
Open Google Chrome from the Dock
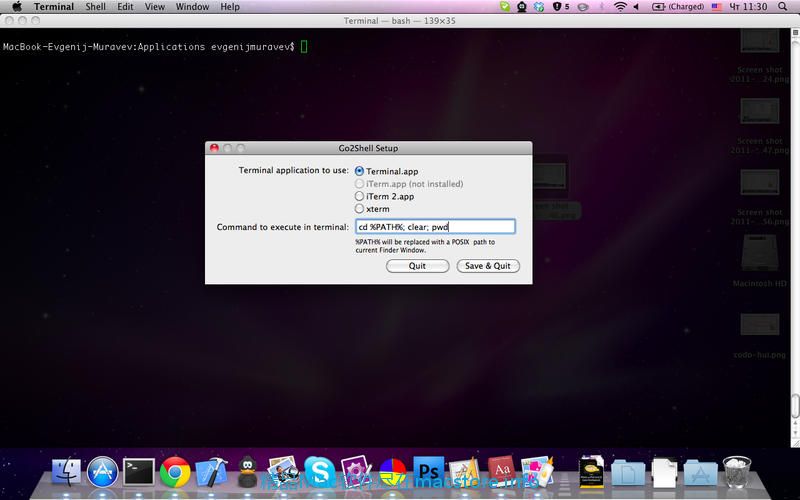(x=174, y=472)
